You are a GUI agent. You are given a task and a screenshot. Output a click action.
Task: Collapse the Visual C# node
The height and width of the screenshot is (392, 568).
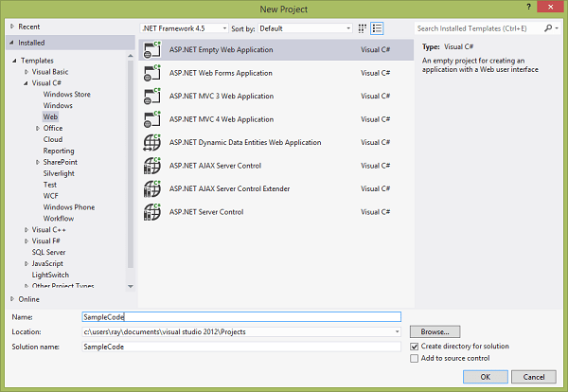pyautogui.click(x=26, y=83)
